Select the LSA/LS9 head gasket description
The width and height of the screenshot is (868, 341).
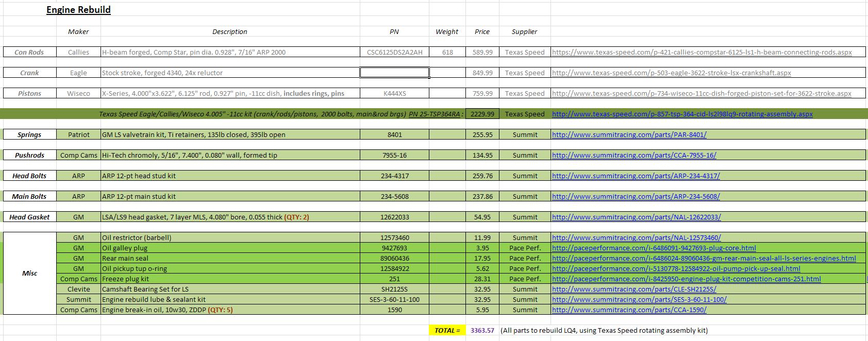tap(230, 217)
